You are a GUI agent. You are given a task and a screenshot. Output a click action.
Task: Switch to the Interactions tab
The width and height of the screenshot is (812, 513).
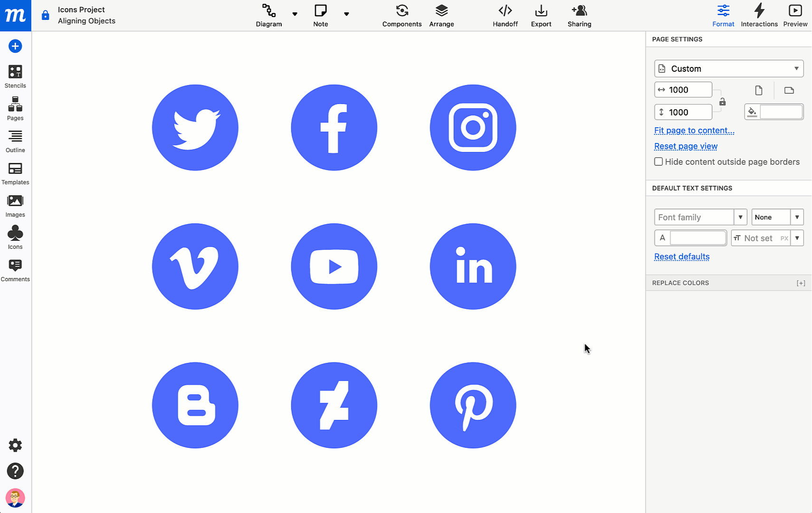coord(759,15)
